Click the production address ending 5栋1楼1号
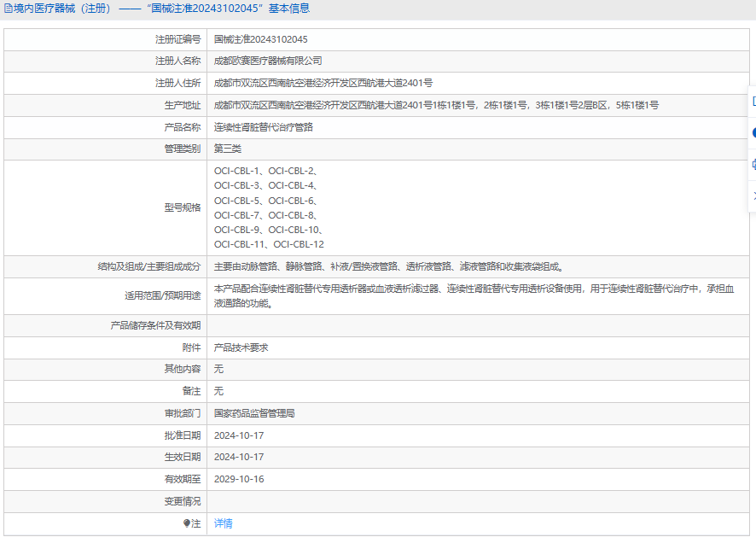Screen dimensions: 756x543 (x=436, y=105)
